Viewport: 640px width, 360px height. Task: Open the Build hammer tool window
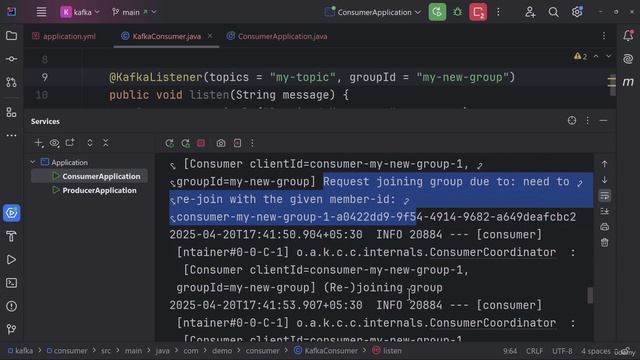tap(11, 236)
